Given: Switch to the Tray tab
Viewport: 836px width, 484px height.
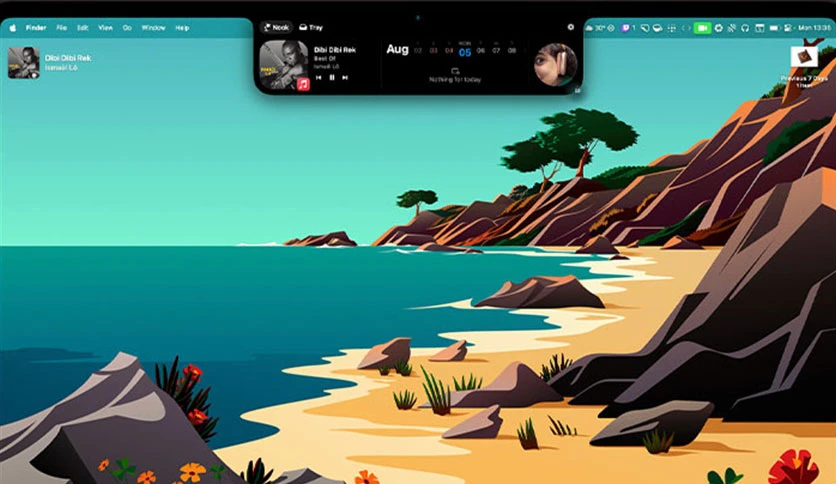Looking at the screenshot, I should 311,27.
